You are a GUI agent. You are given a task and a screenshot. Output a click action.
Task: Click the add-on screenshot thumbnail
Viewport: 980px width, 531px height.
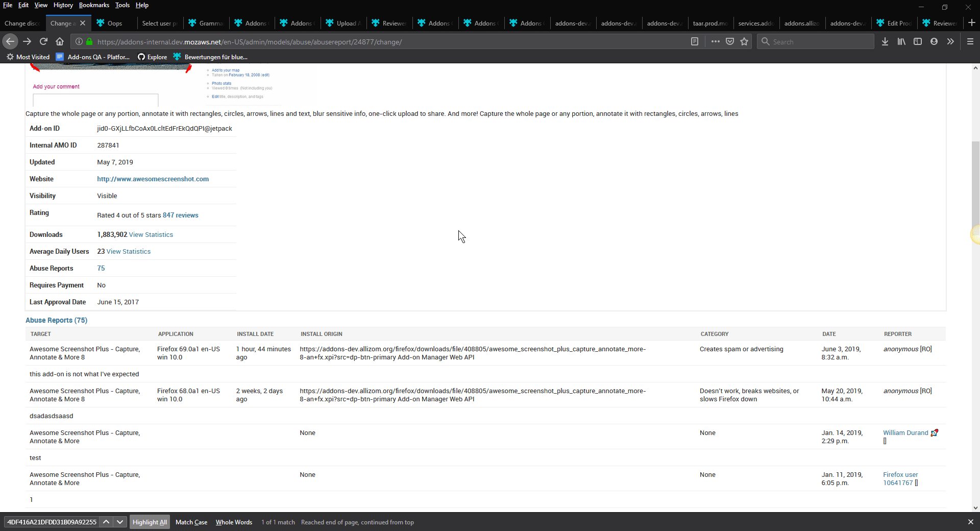click(171, 85)
